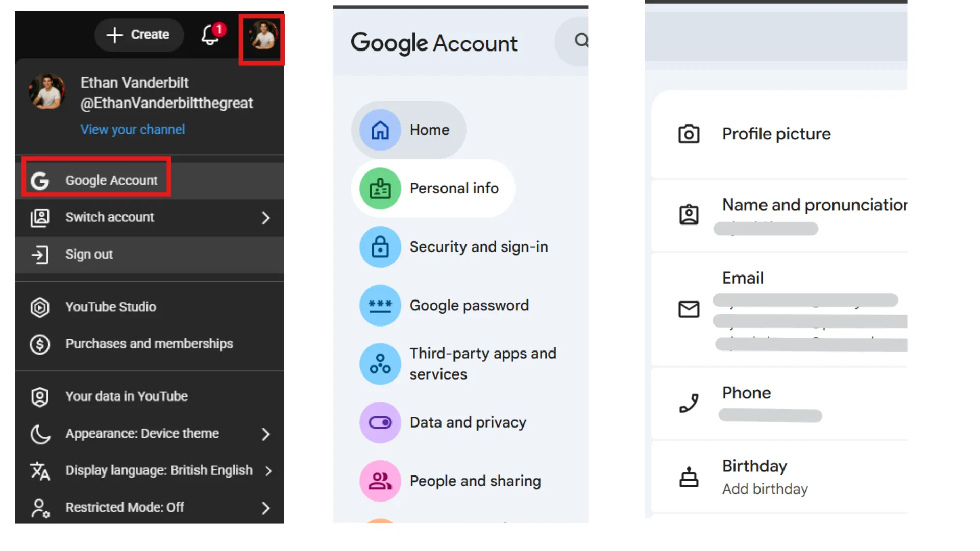Expand the Restricted Mode: Off chevron
Image resolution: width=980 pixels, height=551 pixels.
pos(265,508)
